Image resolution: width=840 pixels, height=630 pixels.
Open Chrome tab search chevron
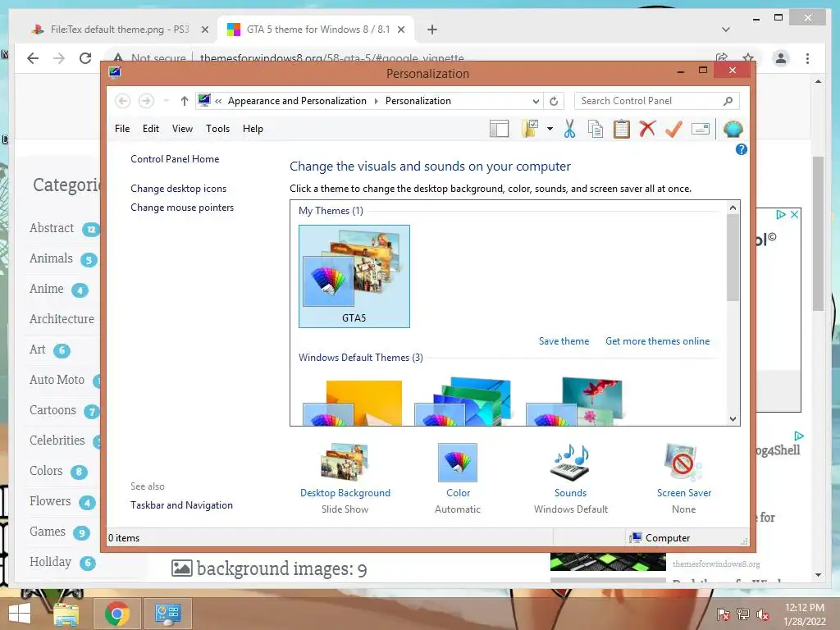(725, 30)
